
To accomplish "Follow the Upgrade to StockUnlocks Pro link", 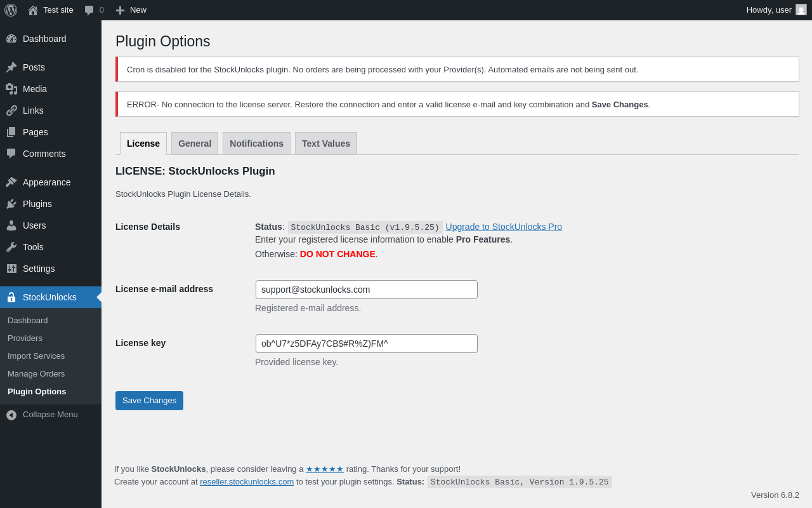I will tap(504, 227).
